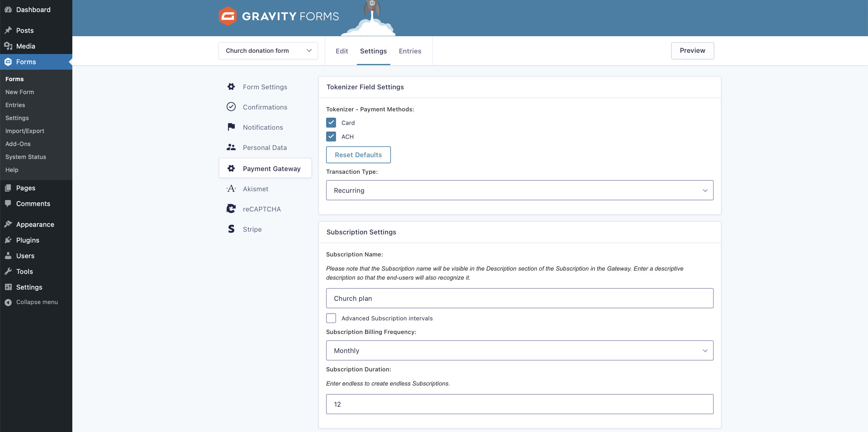
Task: Open the Subscription Billing Frequency dropdown
Action: click(x=519, y=350)
